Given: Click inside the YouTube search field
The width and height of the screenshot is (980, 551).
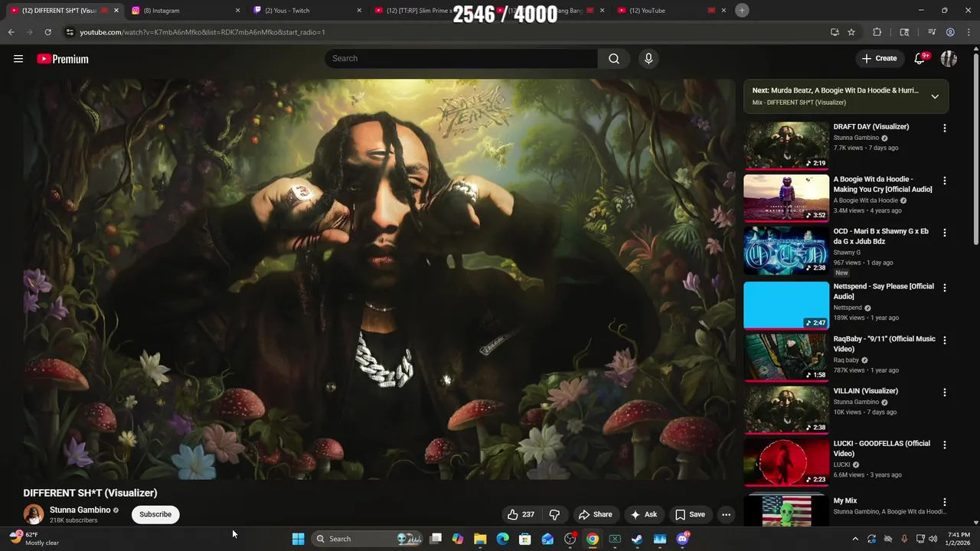Looking at the screenshot, I should click(x=462, y=59).
